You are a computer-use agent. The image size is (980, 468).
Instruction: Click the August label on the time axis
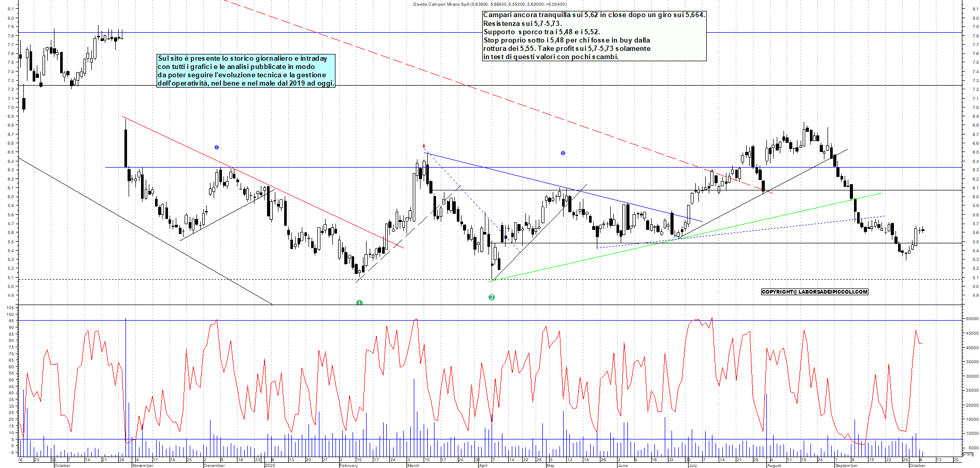(774, 465)
